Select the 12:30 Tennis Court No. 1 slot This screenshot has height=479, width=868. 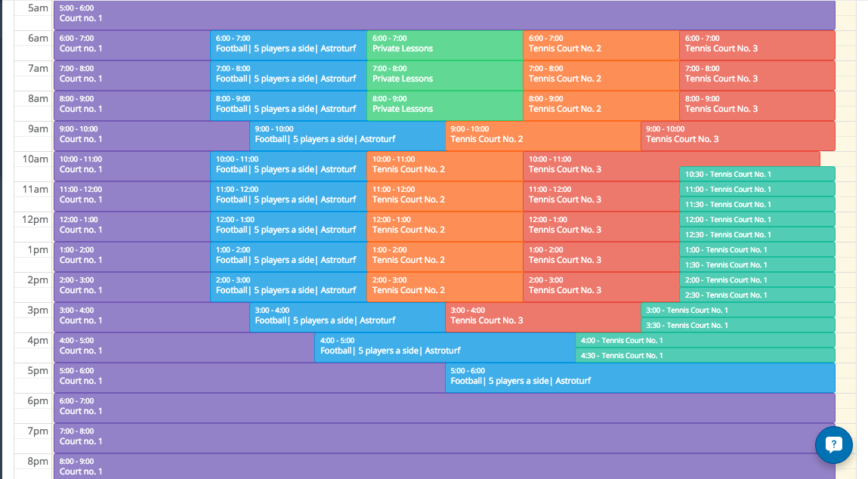tap(756, 234)
